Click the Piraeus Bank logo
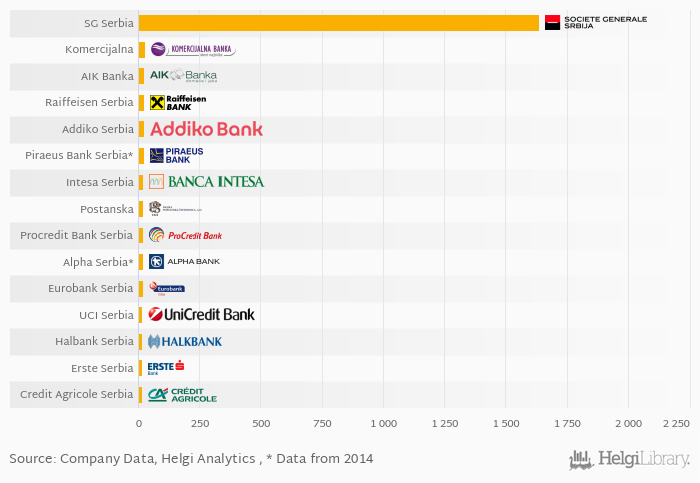Screen dimensions: 700x483 click(x=176, y=155)
